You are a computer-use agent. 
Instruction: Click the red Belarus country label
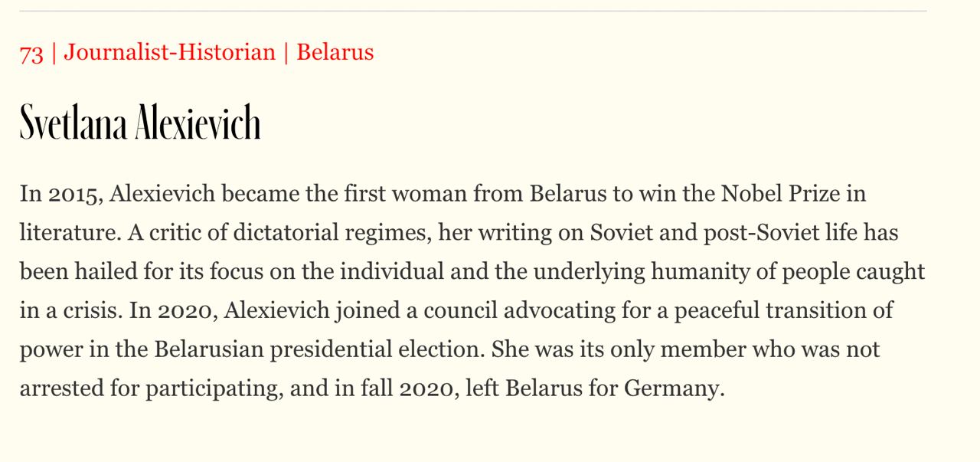pyautogui.click(x=335, y=52)
